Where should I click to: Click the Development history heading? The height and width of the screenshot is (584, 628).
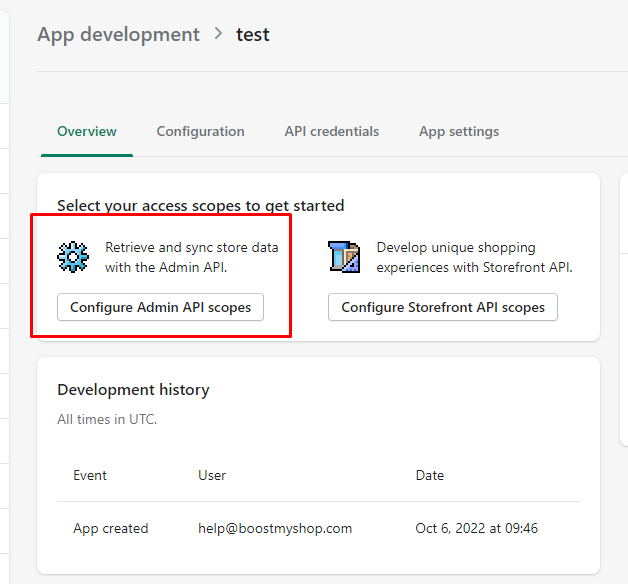coord(133,390)
